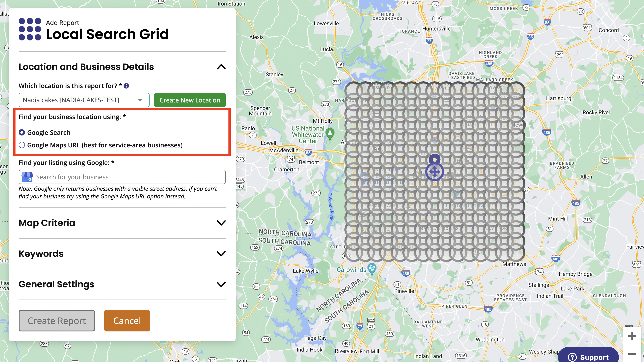Select the Google Search radio option

click(x=22, y=132)
